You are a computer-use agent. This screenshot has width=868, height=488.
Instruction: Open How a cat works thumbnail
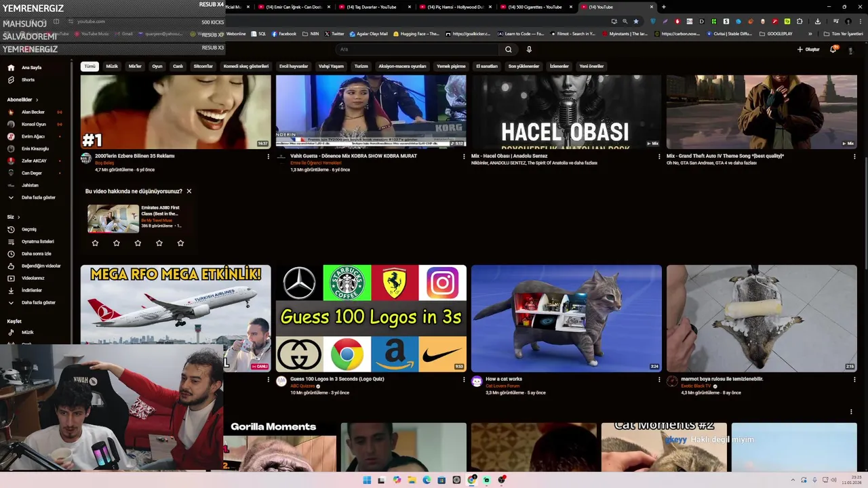566,319
